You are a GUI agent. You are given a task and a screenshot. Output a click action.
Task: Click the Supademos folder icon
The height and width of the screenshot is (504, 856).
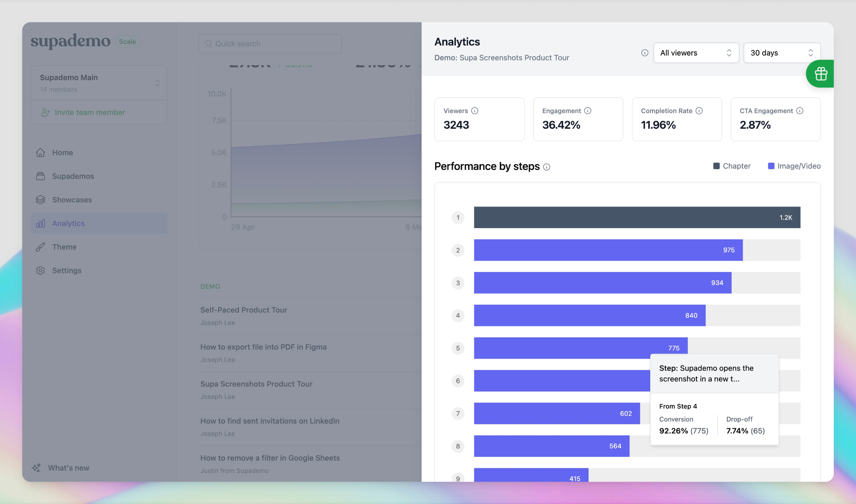click(x=40, y=176)
